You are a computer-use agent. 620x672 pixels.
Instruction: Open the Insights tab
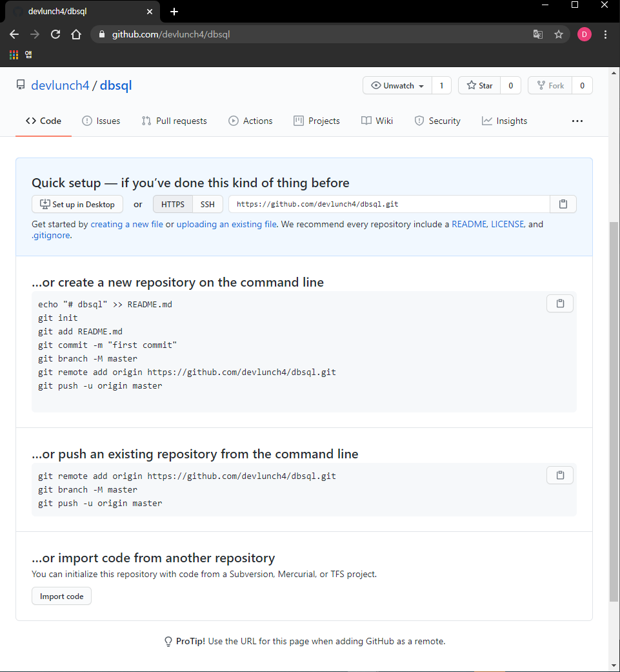tap(505, 121)
